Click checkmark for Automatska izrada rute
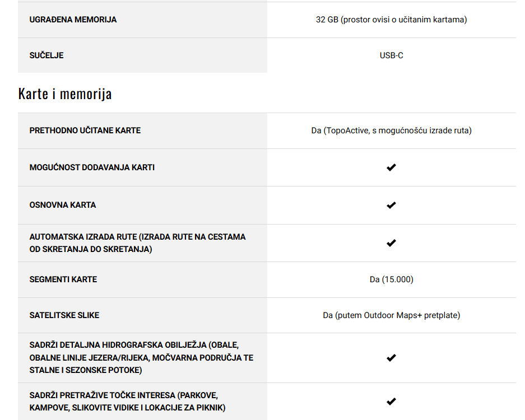Image resolution: width=525 pixels, height=420 pixels. click(x=391, y=243)
